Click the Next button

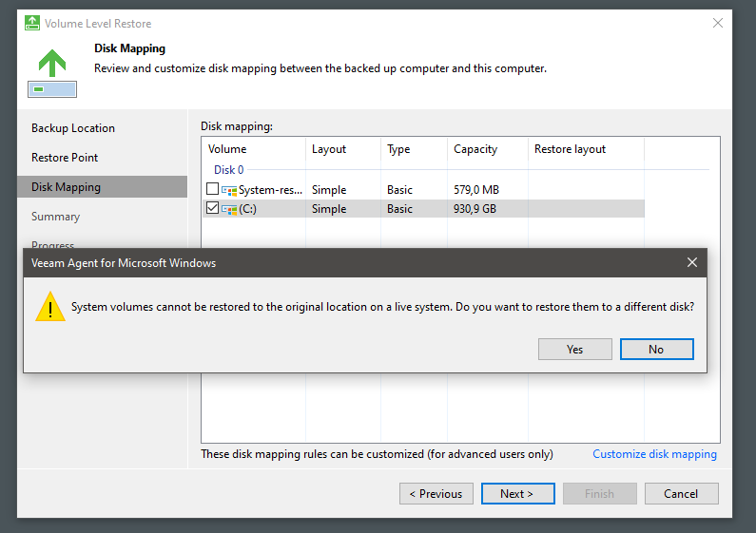(516, 494)
